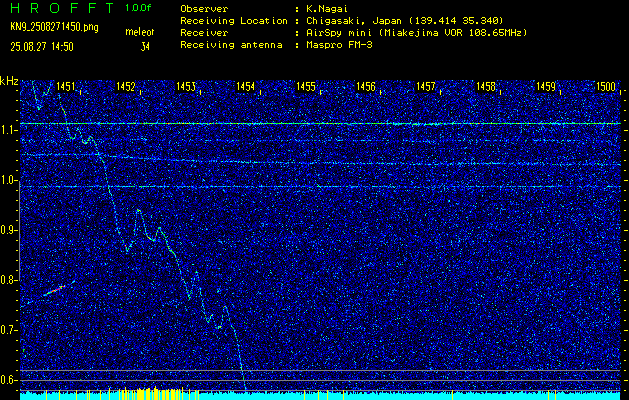Click the 1.0 frequency axis label

click(9, 181)
